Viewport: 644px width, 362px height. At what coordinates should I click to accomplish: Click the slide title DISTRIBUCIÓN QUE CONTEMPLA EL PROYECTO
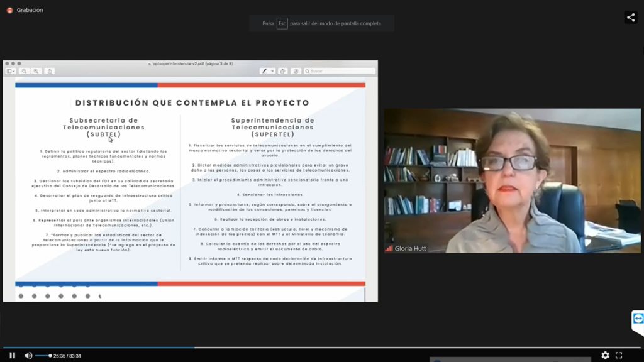point(192,102)
